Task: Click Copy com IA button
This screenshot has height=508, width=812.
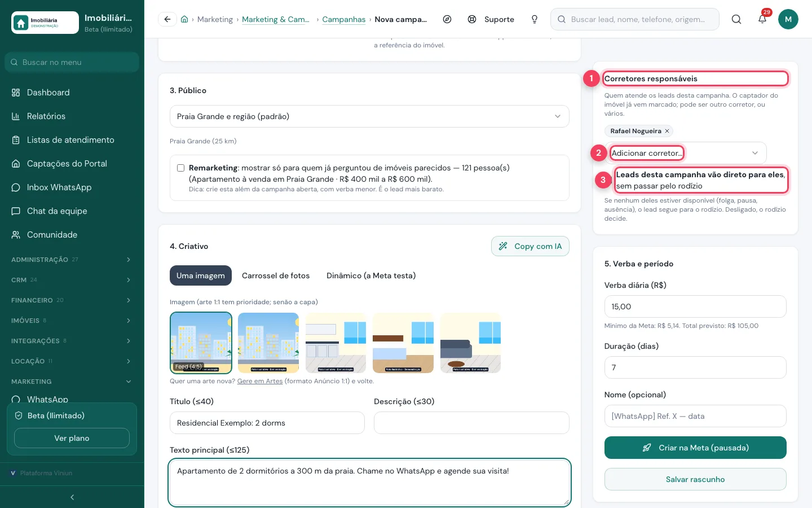Action: tap(530, 246)
